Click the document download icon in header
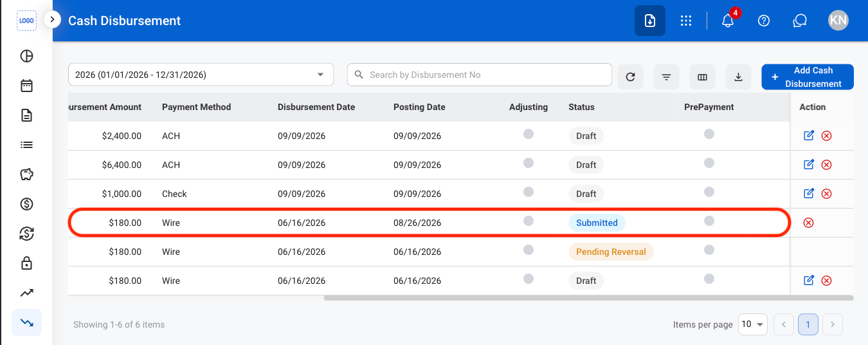The height and width of the screenshot is (345, 868). 650,21
